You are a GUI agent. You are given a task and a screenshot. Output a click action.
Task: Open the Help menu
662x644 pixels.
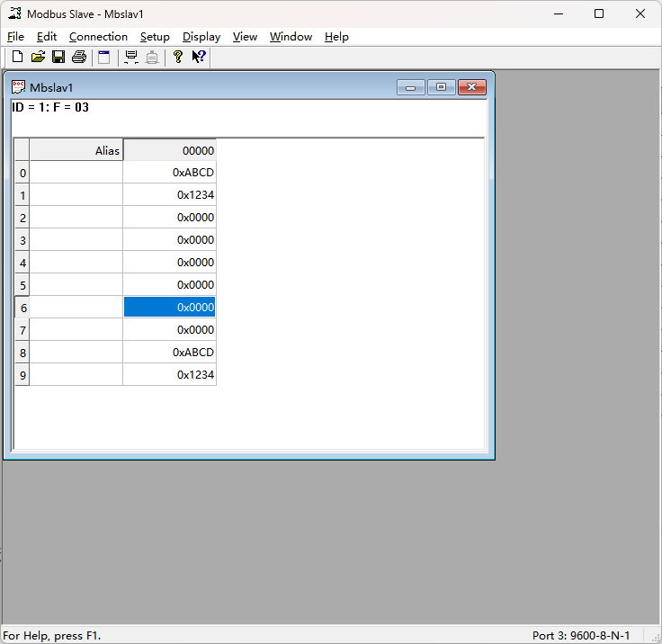point(336,37)
